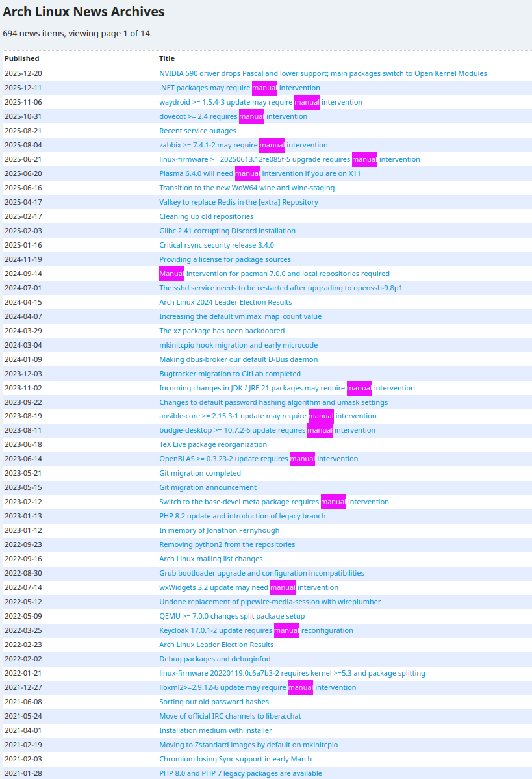Open "Critical rsync security release 3.4.0"

[216, 245]
